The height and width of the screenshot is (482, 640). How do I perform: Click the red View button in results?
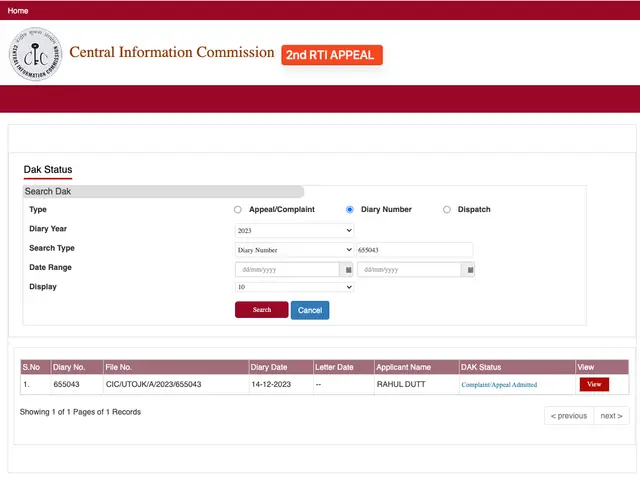pyautogui.click(x=594, y=384)
